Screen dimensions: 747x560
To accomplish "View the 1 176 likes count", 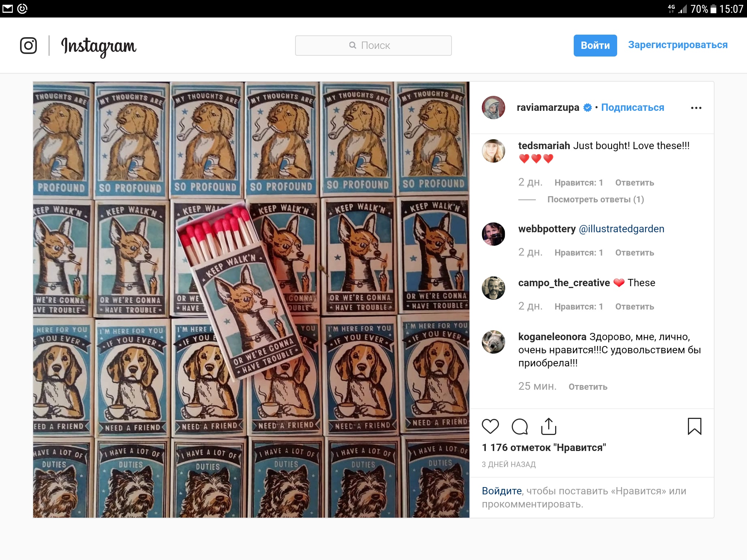I will (544, 448).
